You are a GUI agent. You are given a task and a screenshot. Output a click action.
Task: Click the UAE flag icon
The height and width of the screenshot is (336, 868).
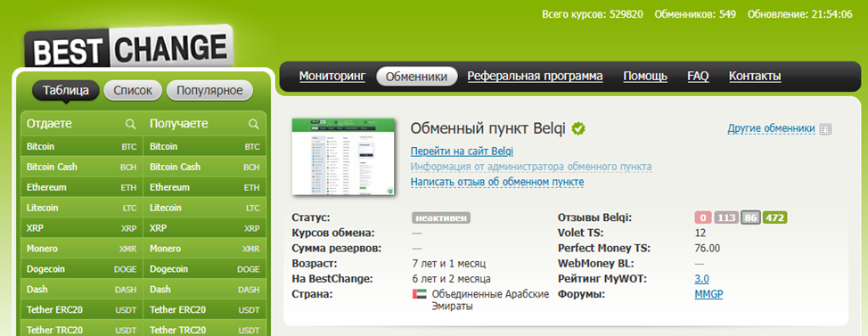tap(419, 294)
